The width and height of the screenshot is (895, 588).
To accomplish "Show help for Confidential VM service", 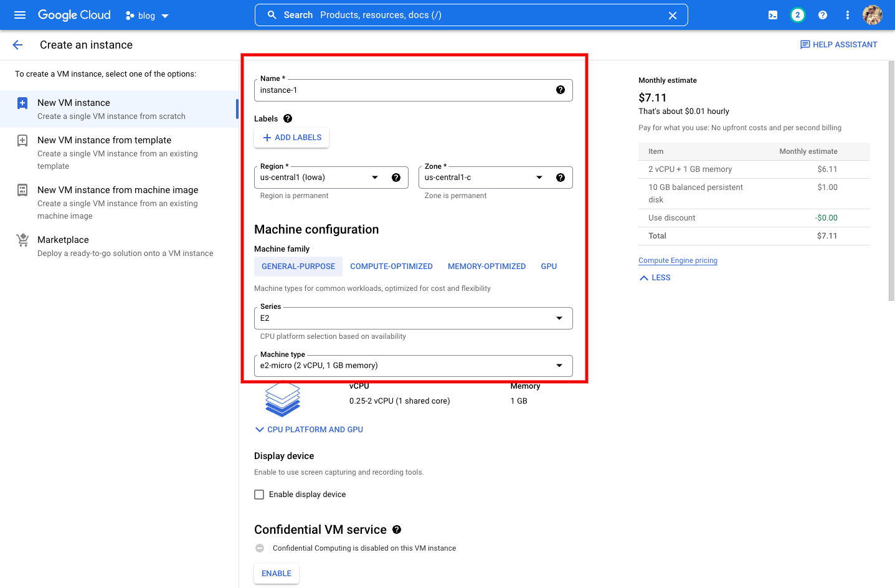I will tap(397, 529).
